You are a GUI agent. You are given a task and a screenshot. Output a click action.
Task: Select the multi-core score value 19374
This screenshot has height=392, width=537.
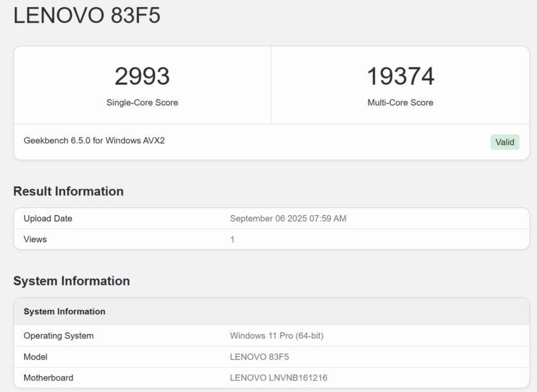coord(401,76)
